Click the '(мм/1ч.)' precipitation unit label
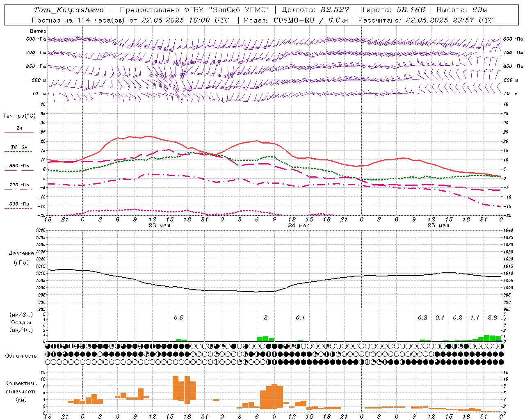525x420 pixels. pos(21,330)
